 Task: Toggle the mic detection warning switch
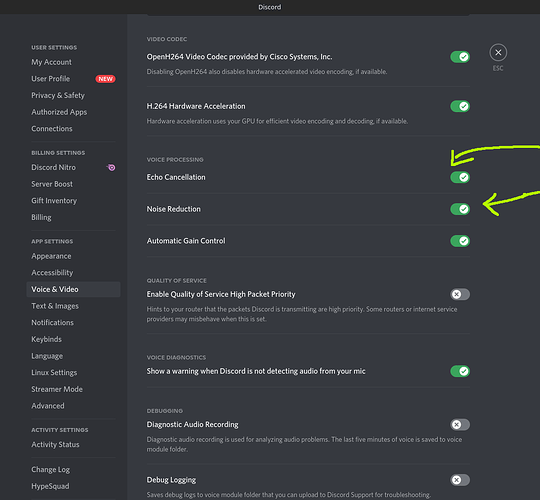(460, 371)
